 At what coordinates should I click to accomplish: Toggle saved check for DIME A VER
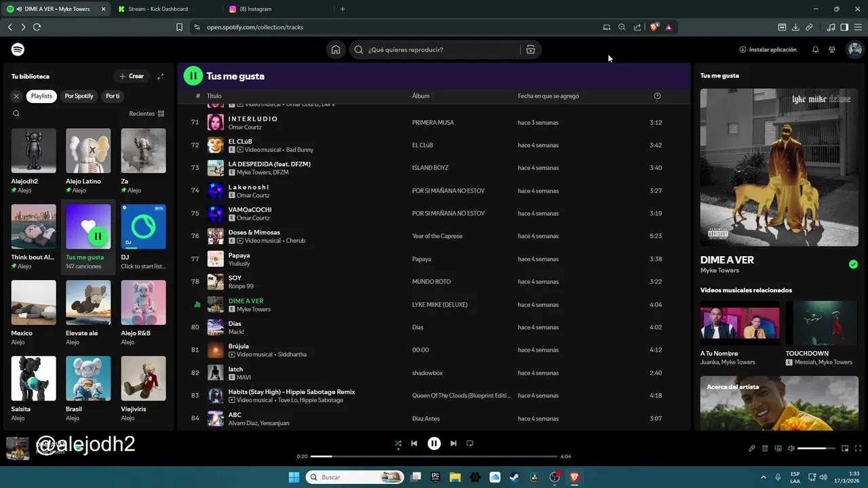click(853, 264)
